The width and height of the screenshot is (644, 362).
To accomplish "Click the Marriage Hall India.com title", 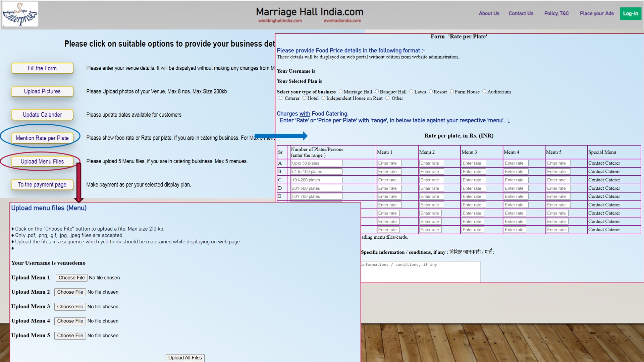I will 310,12.
